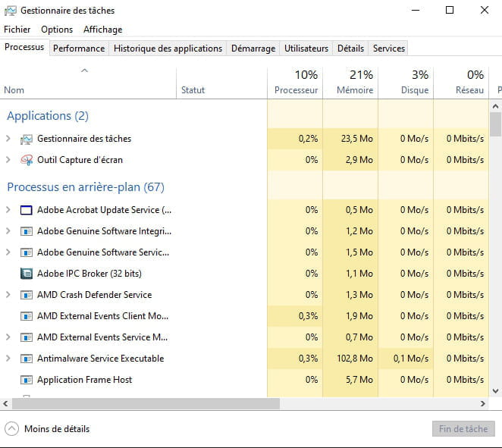Screen dimensions: 502x448
Task: Click vertical scrollbar down arrow
Action: click(496, 390)
